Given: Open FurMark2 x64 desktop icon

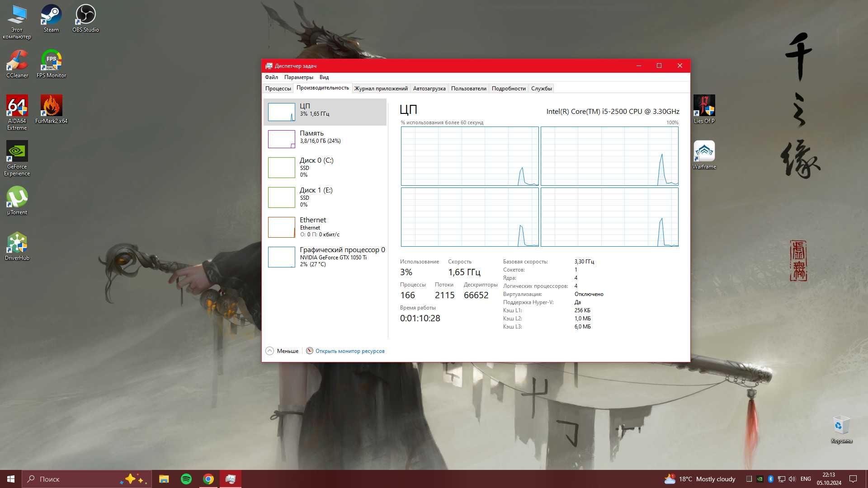Looking at the screenshot, I should click(51, 109).
